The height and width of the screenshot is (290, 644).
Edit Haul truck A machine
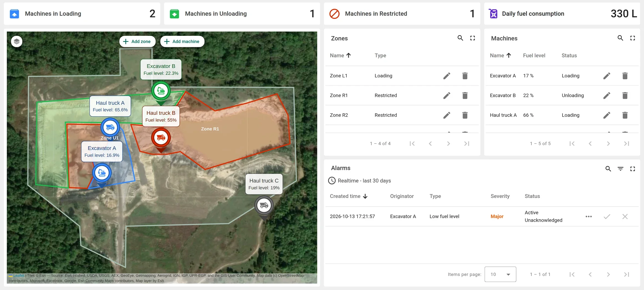point(607,115)
